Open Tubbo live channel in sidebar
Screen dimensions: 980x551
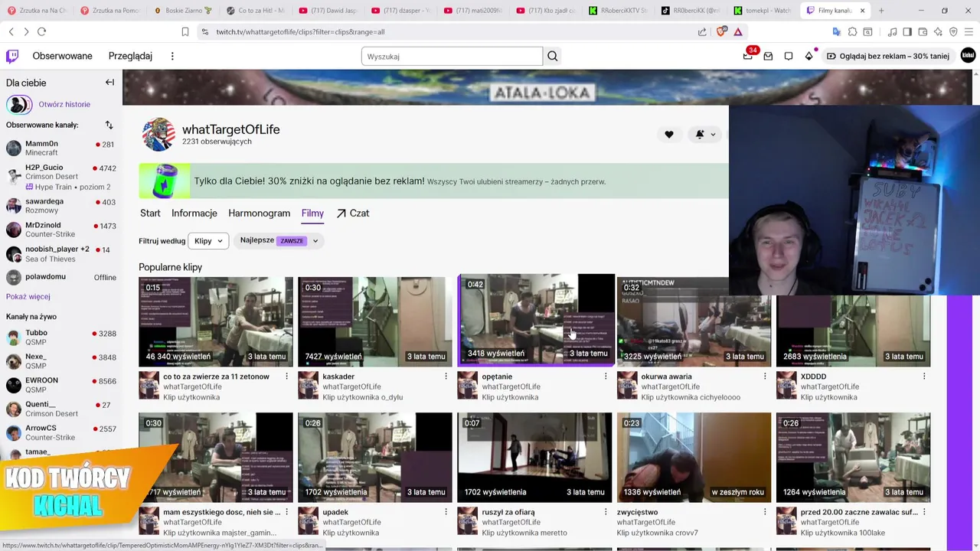(60, 337)
